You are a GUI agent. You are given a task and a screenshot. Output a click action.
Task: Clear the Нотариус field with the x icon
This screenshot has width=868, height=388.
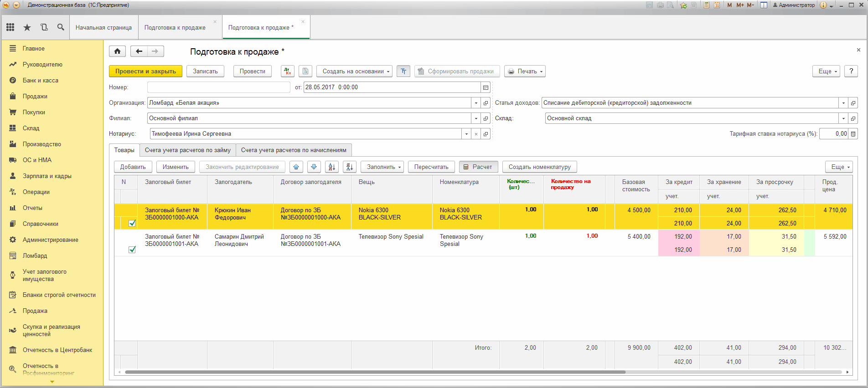tap(476, 134)
